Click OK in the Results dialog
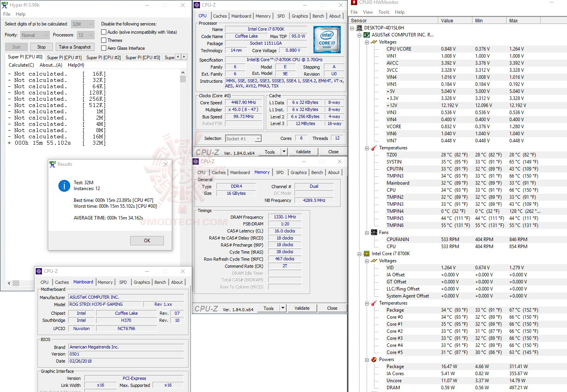567x392 pixels. point(147,240)
